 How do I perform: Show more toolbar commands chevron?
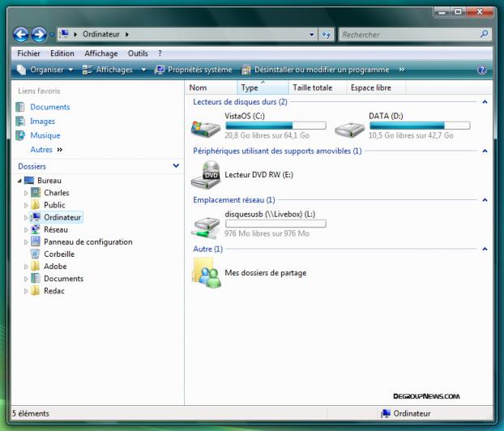pos(402,70)
